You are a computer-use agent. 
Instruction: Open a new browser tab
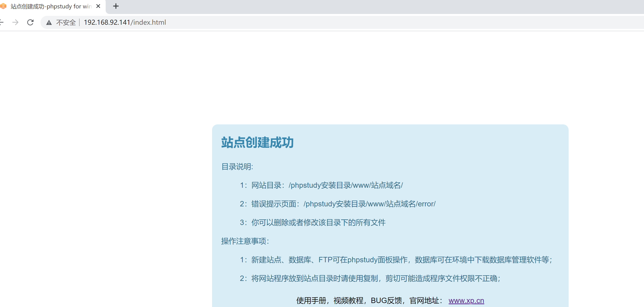click(x=116, y=6)
